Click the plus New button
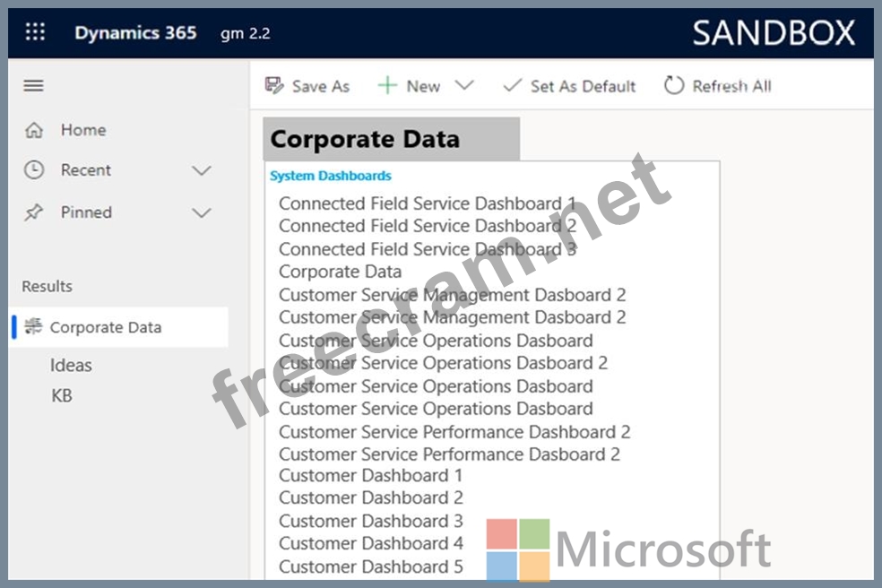Image resolution: width=882 pixels, height=588 pixels. [410, 86]
